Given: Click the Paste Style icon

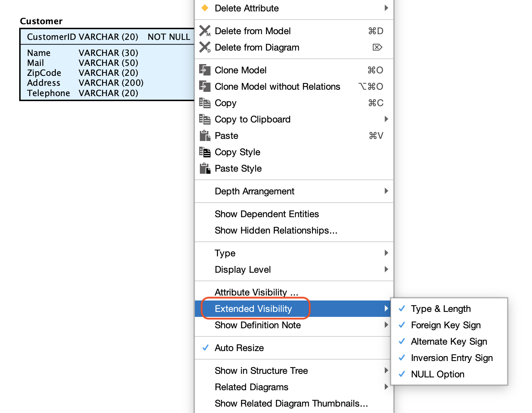Looking at the screenshot, I should 205,168.
